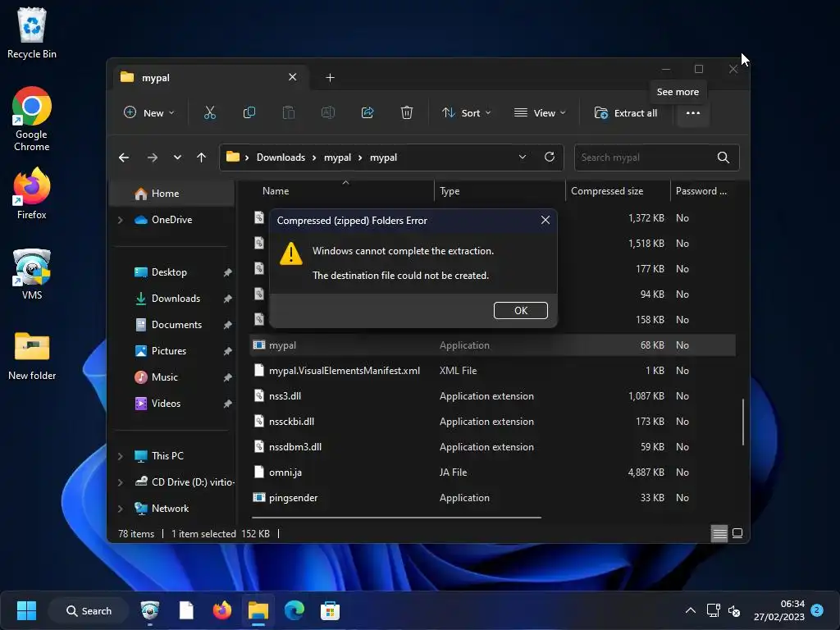Screen dimensions: 840x630
Task: Open Windows Start menu
Action: [26, 610]
